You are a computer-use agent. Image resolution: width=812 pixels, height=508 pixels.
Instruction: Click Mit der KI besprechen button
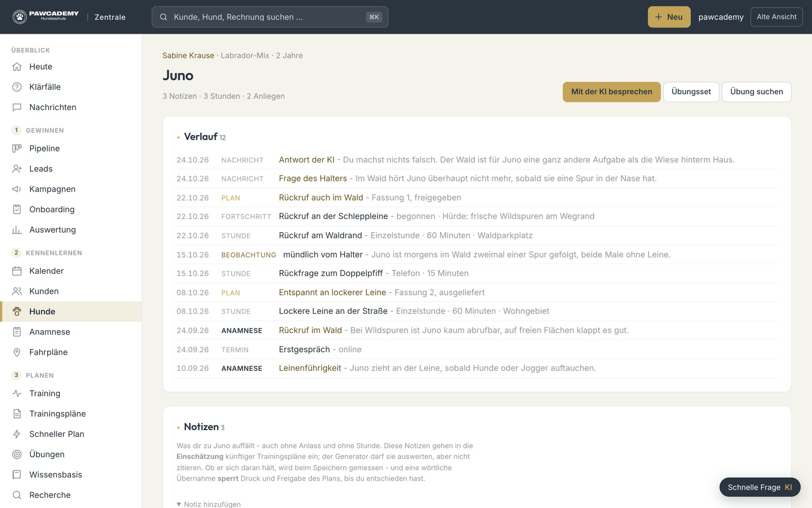tap(612, 92)
